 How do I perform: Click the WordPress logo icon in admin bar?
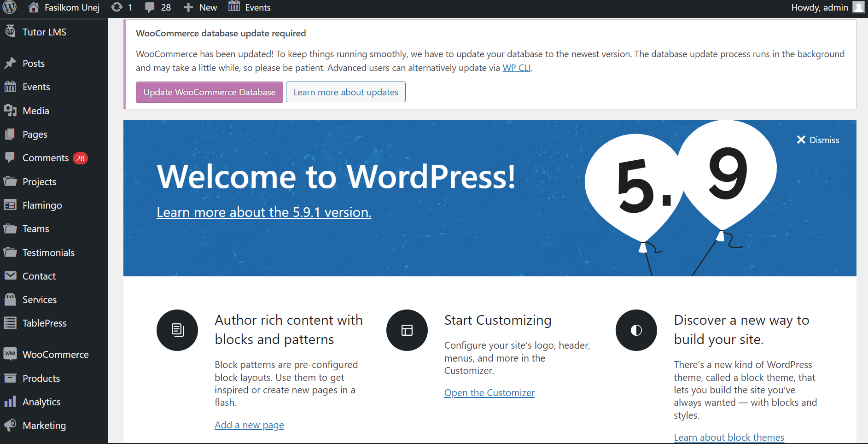tap(10, 7)
